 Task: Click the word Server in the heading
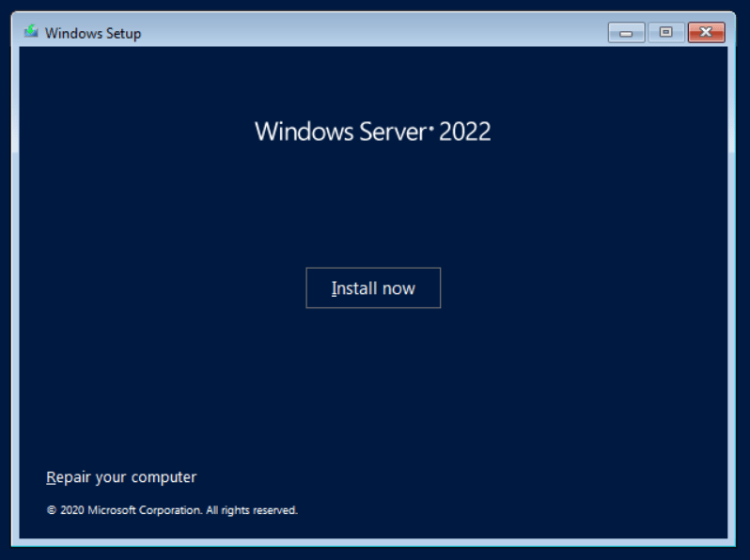coord(391,132)
